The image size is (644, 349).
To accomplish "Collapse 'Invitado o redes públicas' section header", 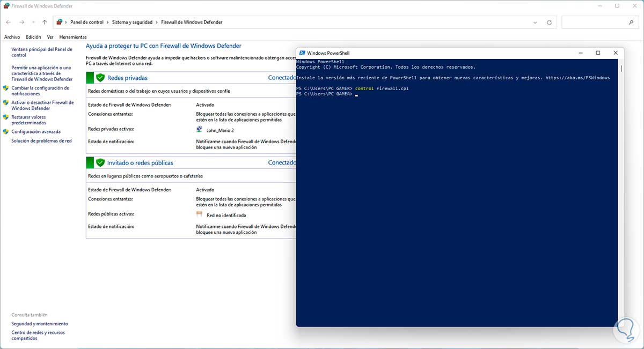I will 191,162.
